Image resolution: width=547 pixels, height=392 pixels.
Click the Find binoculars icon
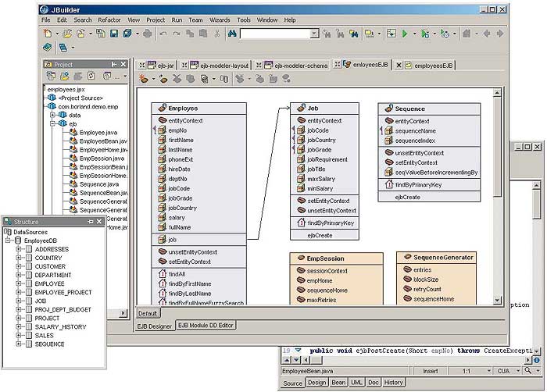(x=232, y=34)
